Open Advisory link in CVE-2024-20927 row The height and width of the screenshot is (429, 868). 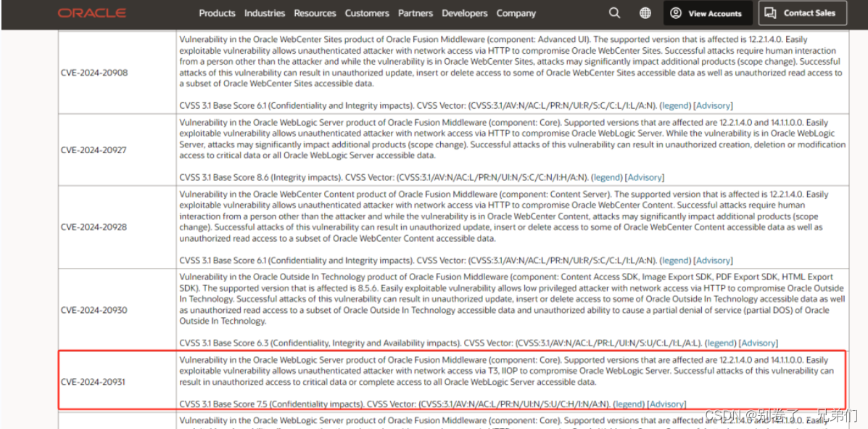pos(645,177)
